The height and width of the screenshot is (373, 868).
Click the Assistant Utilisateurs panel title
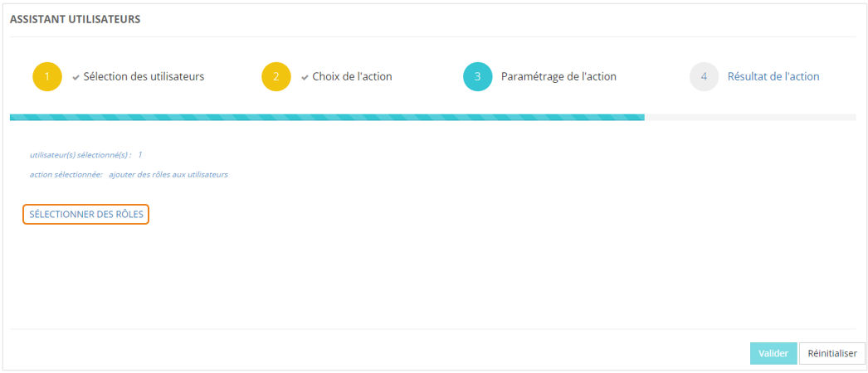tap(75, 19)
